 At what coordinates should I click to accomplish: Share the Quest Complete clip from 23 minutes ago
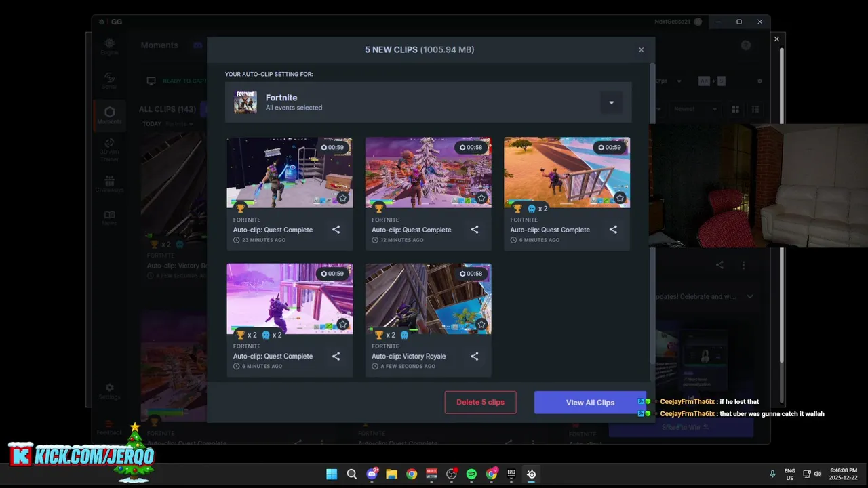point(336,230)
